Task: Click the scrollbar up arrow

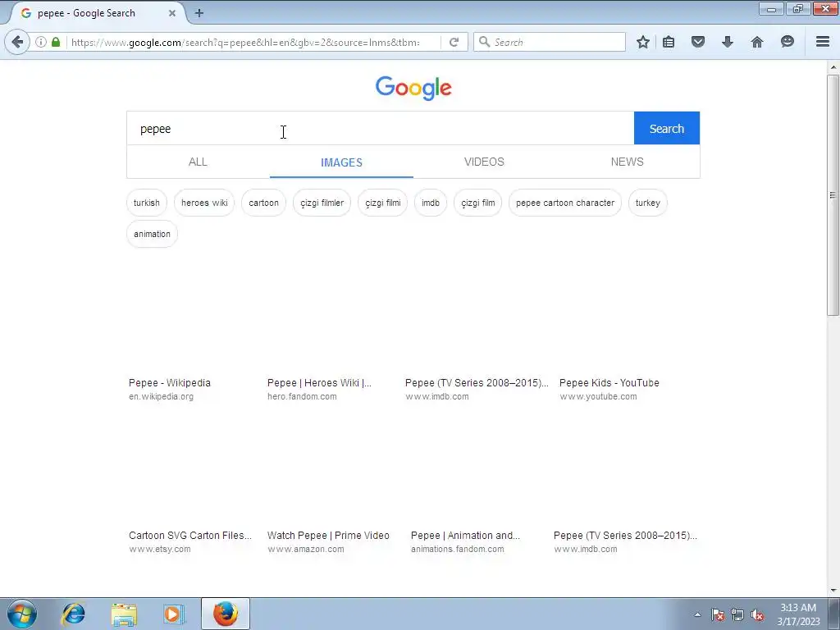Action: (833, 67)
